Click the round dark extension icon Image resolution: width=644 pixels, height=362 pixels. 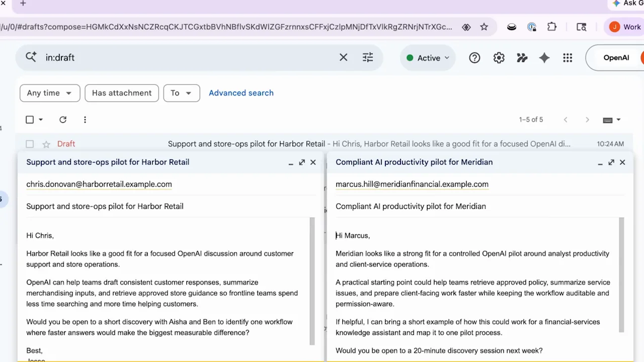tap(512, 27)
